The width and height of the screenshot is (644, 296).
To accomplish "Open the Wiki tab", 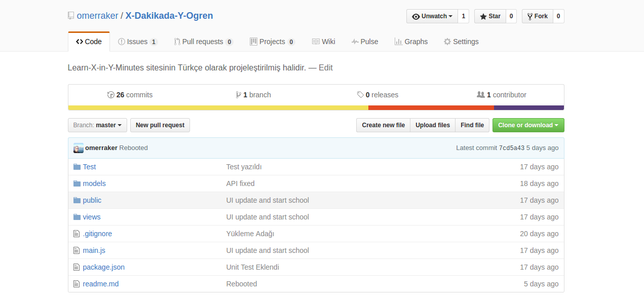I will [324, 42].
